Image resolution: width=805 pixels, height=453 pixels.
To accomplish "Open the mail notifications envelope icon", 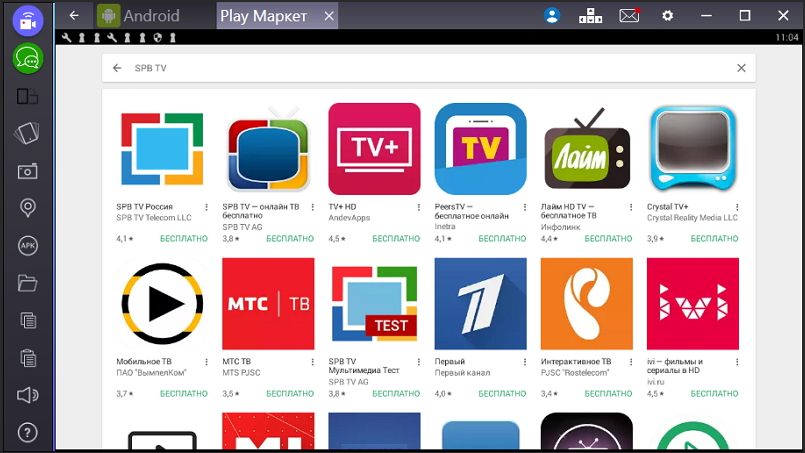I will tap(629, 15).
